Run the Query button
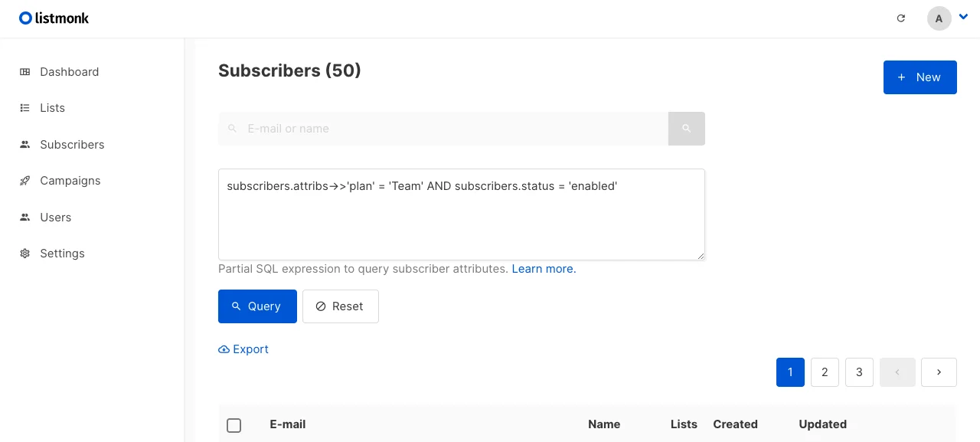 click(x=257, y=306)
